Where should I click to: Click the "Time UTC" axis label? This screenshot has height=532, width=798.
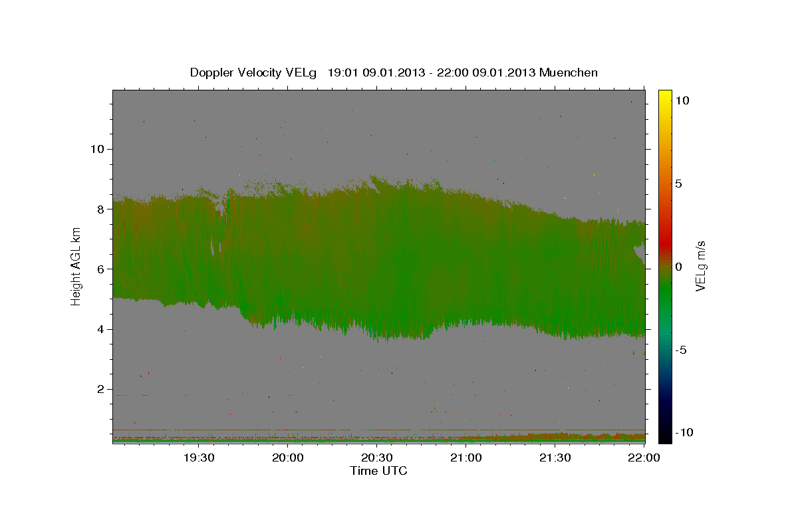click(378, 471)
